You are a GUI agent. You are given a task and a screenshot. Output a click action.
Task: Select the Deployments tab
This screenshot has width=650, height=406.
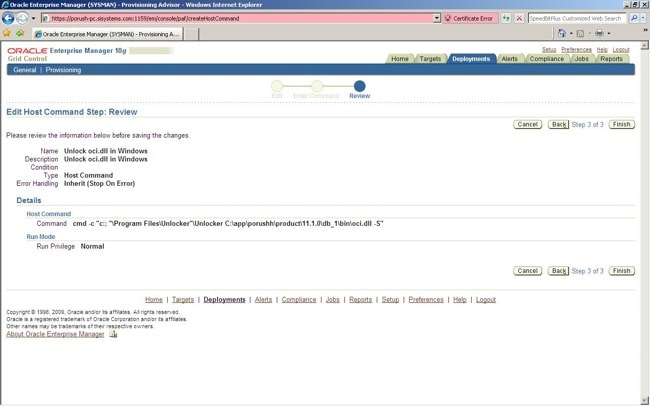[471, 59]
